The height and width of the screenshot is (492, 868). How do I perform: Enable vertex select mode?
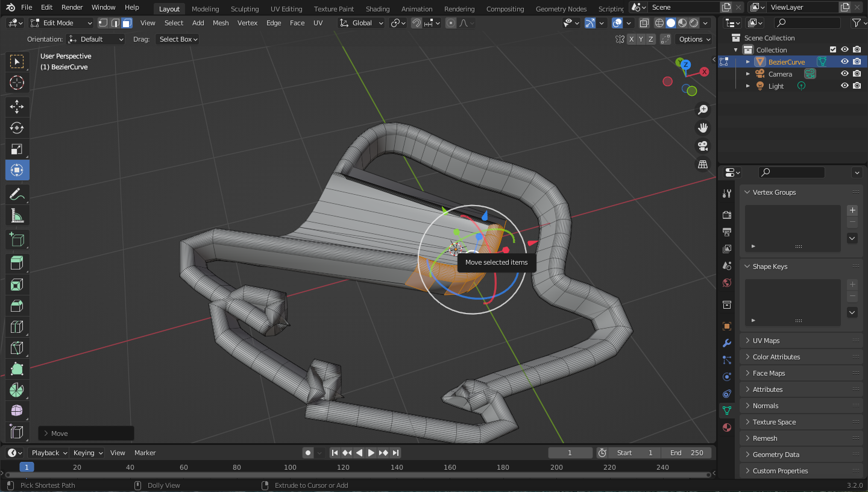[103, 23]
